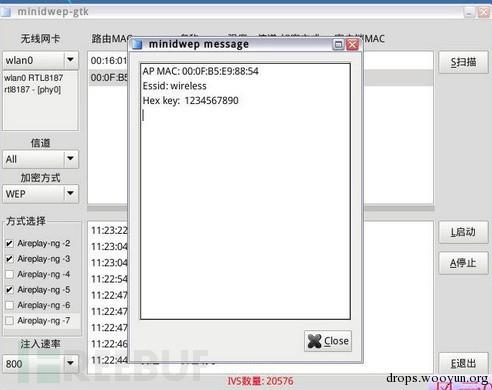Close the minidwep-gtk main window
492x390 pixels.
(483, 13)
